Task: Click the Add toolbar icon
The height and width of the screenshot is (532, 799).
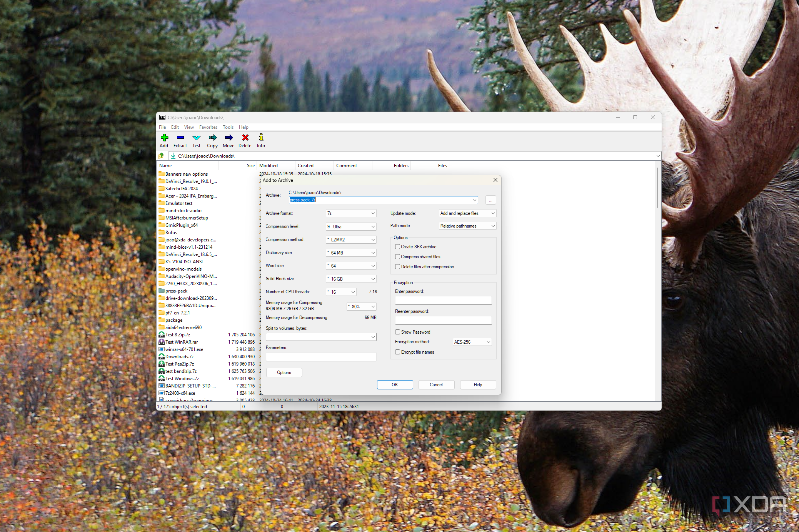Action: click(x=164, y=138)
